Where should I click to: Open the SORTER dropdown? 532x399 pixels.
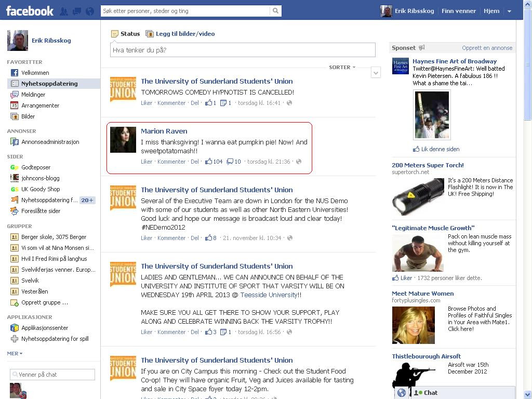pos(342,67)
